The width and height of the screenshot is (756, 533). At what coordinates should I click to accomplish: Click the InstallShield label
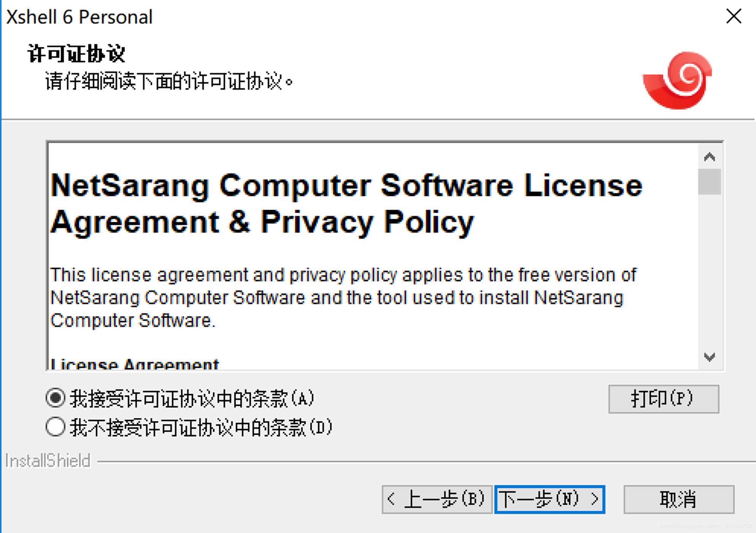pyautogui.click(x=48, y=461)
